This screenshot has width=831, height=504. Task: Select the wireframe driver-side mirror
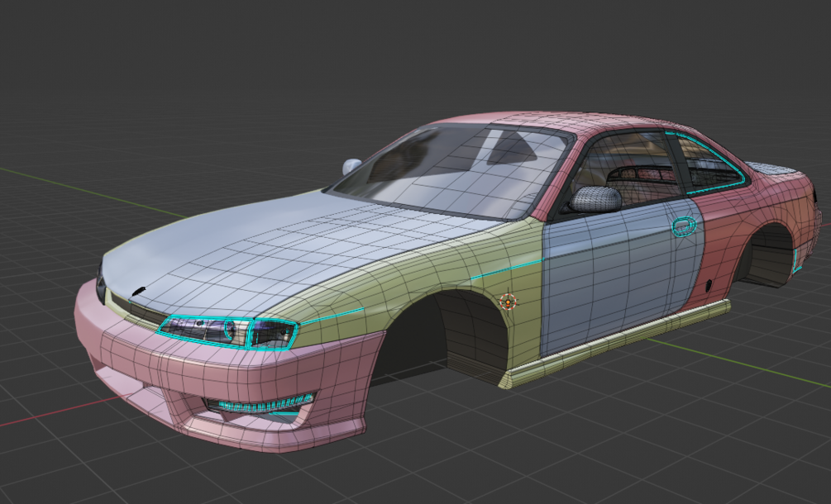point(595,200)
